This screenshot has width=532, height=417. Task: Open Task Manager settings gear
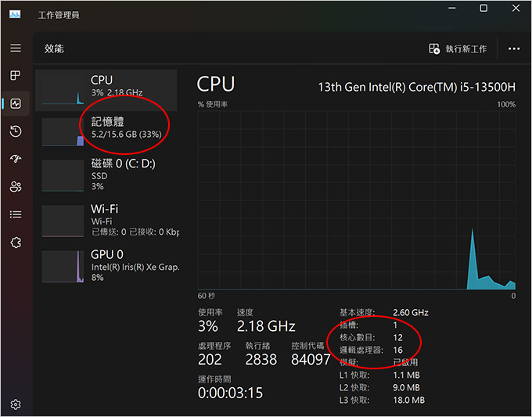pyautogui.click(x=16, y=404)
